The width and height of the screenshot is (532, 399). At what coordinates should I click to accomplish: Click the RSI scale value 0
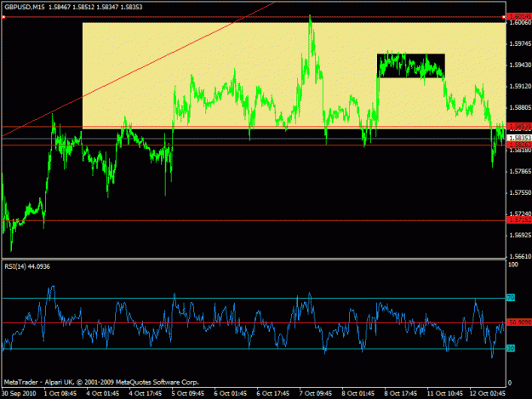510,383
